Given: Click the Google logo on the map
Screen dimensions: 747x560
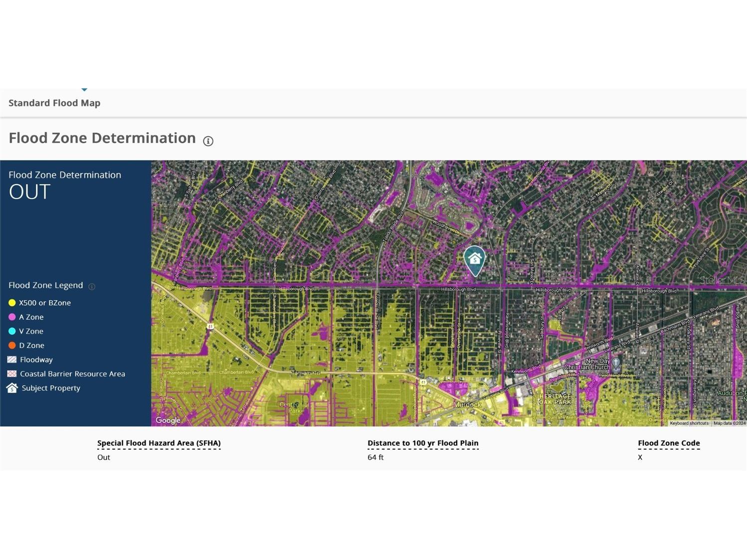Looking at the screenshot, I should (167, 420).
